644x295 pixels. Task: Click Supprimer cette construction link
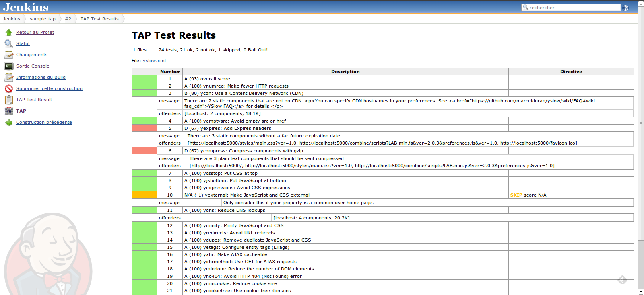[x=49, y=88]
